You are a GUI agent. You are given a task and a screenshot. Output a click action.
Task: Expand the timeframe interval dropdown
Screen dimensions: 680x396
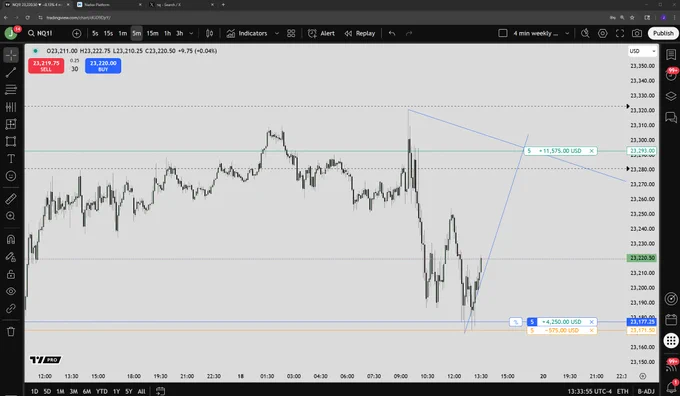click(191, 33)
